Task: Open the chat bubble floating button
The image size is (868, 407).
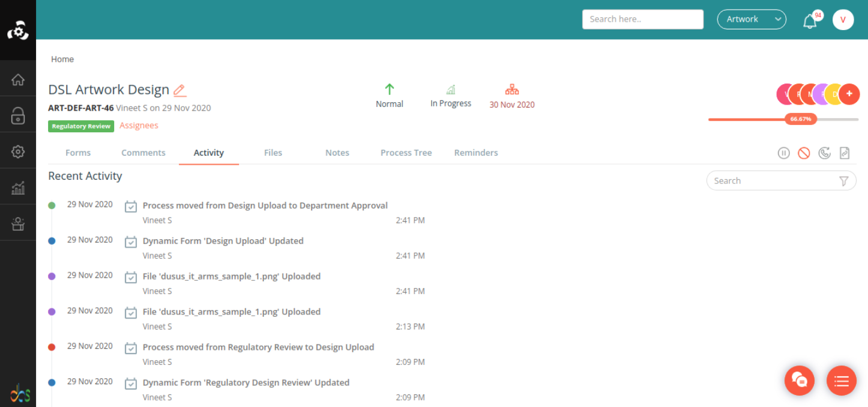Action: coord(800,380)
